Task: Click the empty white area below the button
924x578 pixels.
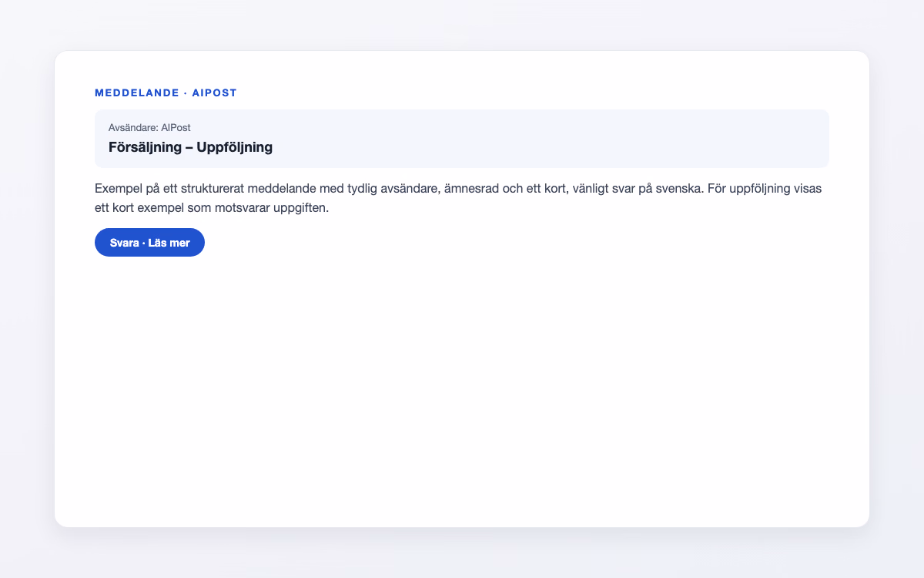Action: (x=462, y=385)
